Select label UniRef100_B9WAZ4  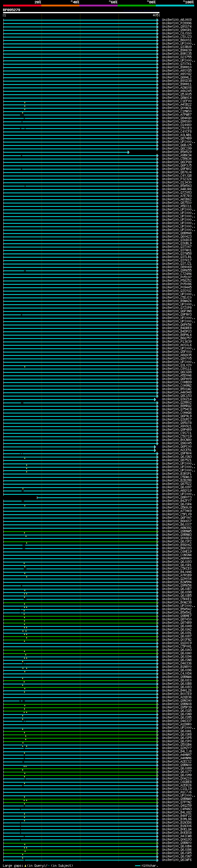177,301
